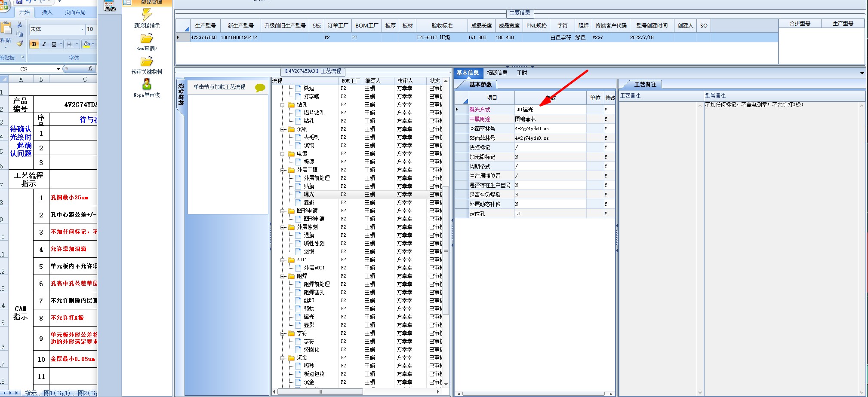Click the 沉铜 folder icon in the flow tree
868x397 pixels.
pyautogui.click(x=291, y=129)
